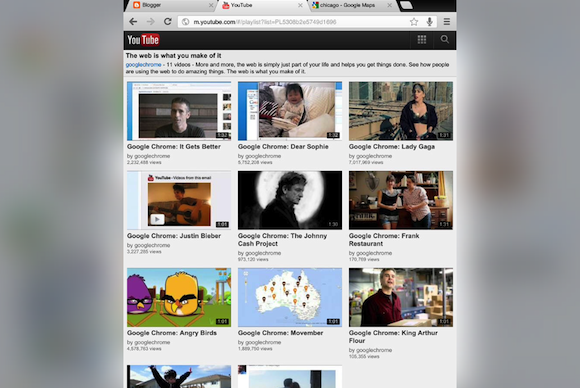Click 'by googlechrome' under King Arthur Flour

370,350
